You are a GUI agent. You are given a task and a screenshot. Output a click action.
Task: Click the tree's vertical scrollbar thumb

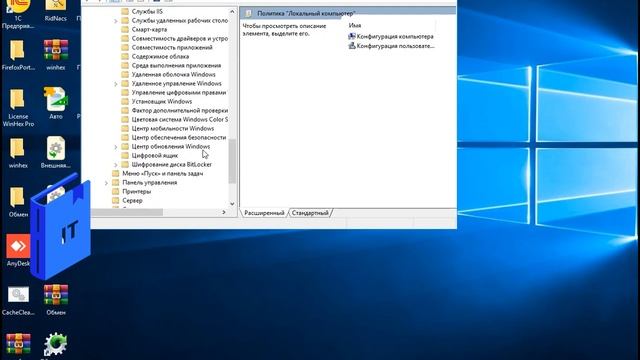pyautogui.click(x=232, y=161)
